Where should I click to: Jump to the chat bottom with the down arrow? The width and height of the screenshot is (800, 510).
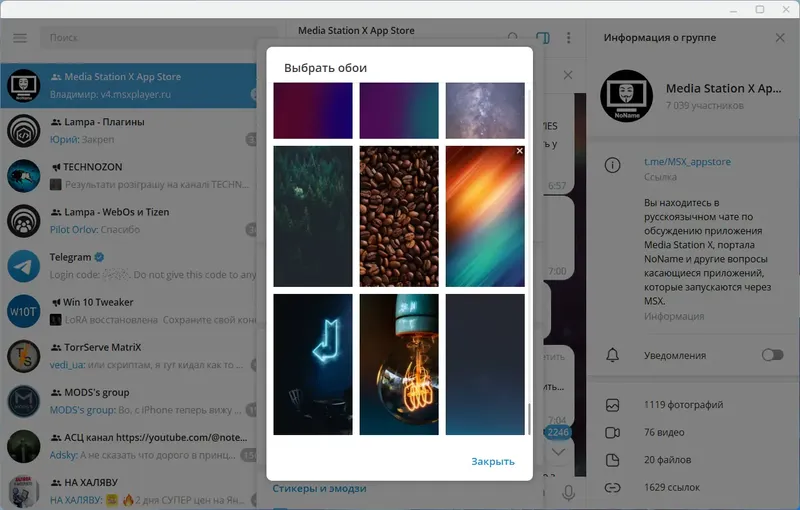point(559,452)
